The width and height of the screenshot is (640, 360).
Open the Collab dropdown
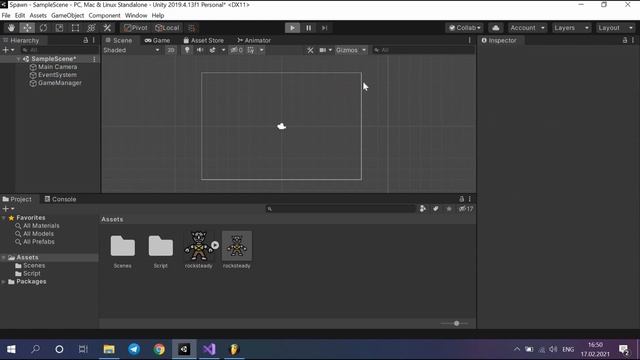464,28
